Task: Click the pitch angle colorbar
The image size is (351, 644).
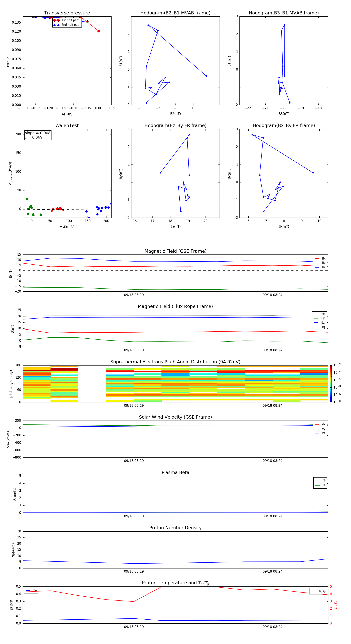Action: pos(331,384)
